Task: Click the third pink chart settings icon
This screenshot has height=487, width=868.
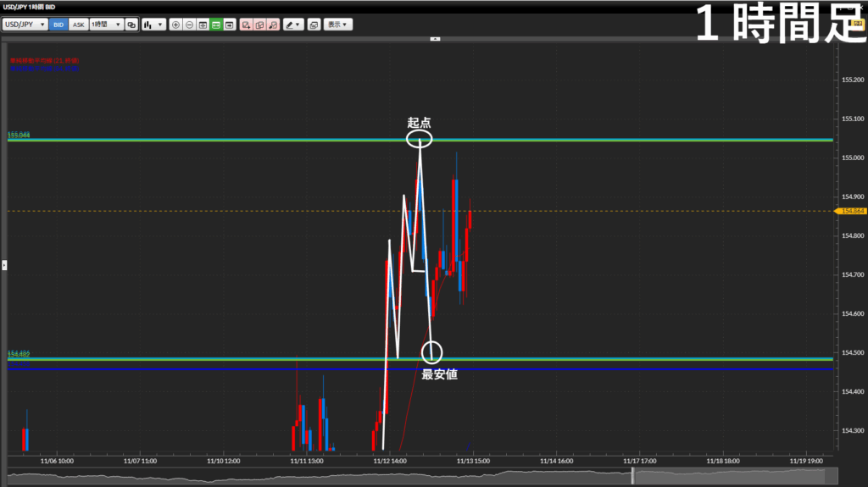Action: pos(273,25)
